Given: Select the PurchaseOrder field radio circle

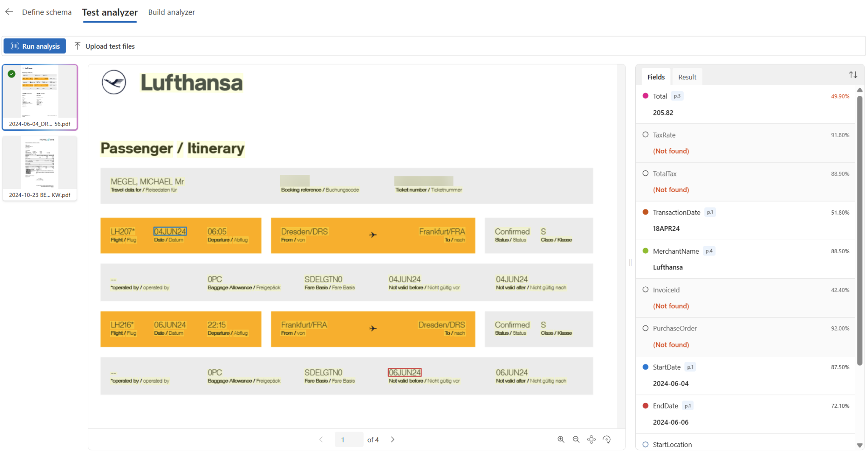Looking at the screenshot, I should [x=645, y=328].
